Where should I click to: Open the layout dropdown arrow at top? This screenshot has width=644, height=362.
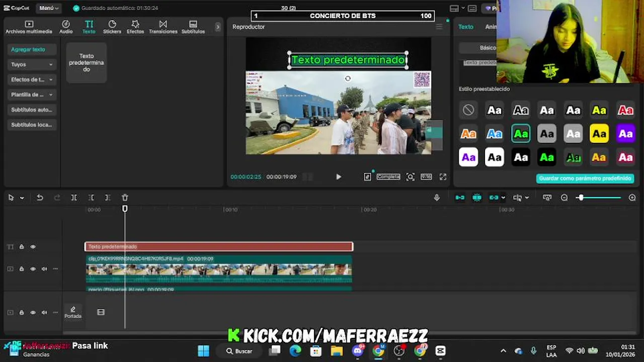click(x=463, y=9)
